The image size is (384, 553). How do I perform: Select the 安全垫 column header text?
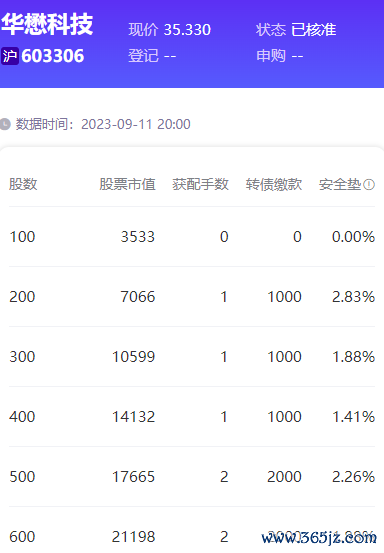340,184
